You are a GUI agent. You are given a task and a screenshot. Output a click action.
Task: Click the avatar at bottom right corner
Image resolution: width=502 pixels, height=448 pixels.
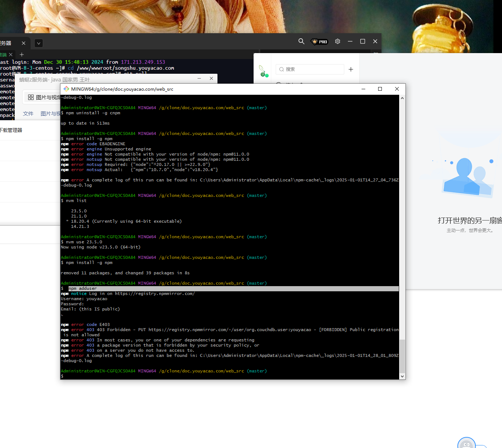pos(467,443)
